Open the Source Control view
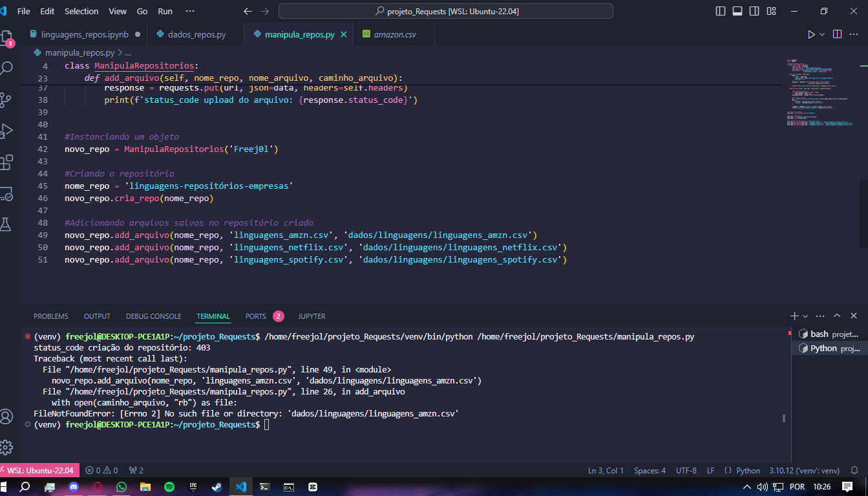 point(6,99)
